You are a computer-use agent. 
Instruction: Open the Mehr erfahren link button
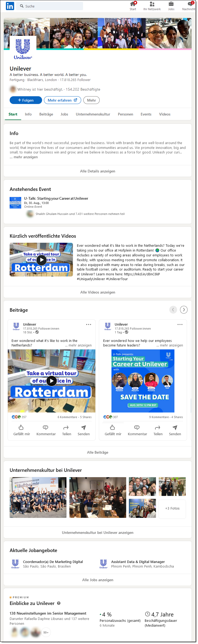click(x=62, y=100)
